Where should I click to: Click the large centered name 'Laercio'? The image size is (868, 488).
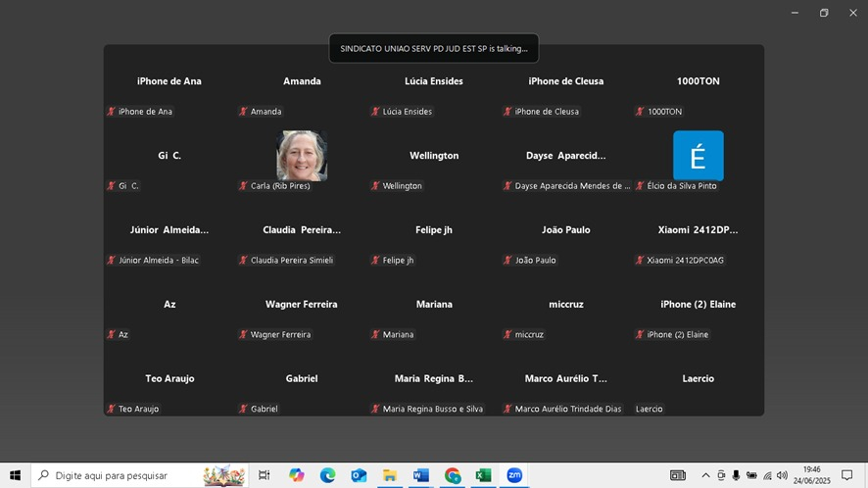pos(699,378)
